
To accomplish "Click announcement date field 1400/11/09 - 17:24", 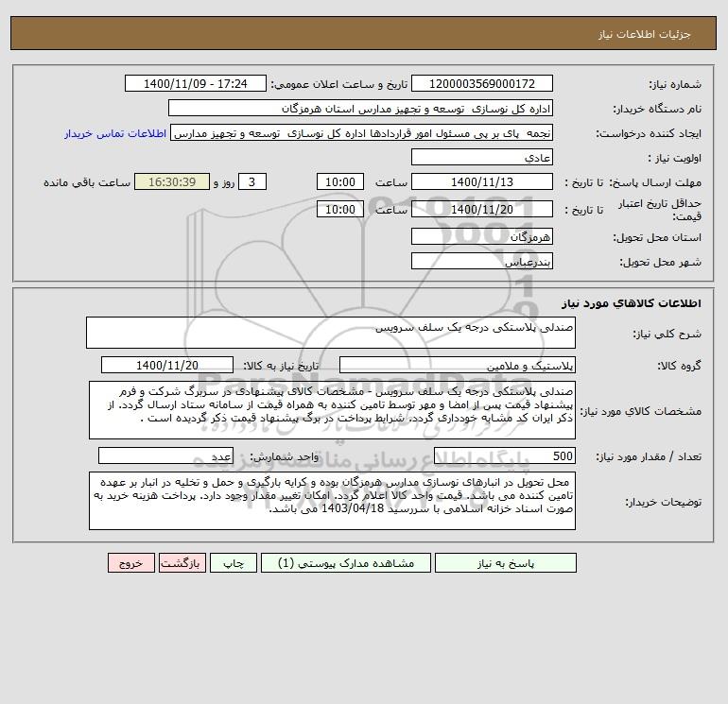I will click(196, 83).
